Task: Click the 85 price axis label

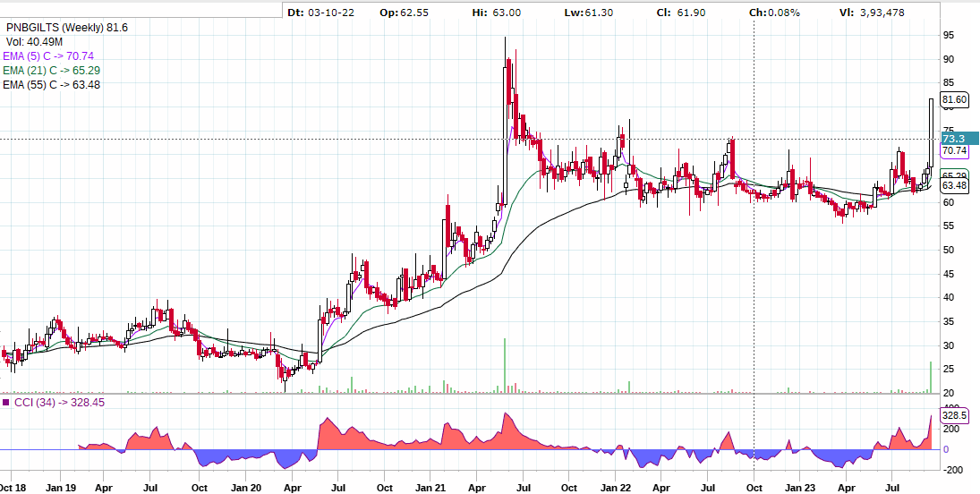Action: point(948,83)
